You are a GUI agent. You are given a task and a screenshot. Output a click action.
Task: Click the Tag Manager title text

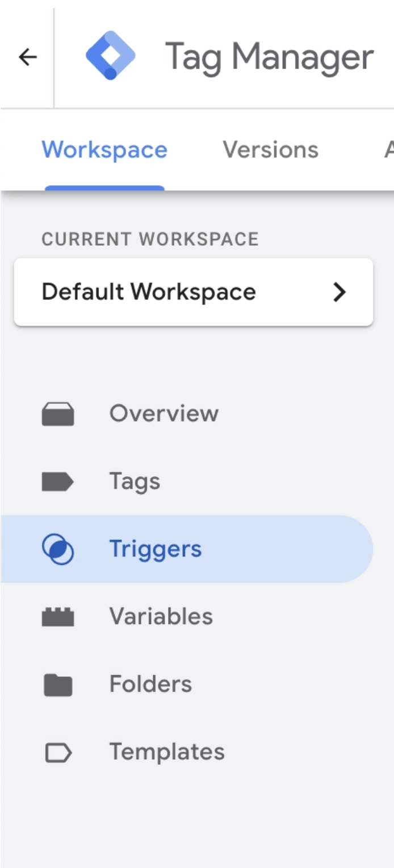click(270, 57)
